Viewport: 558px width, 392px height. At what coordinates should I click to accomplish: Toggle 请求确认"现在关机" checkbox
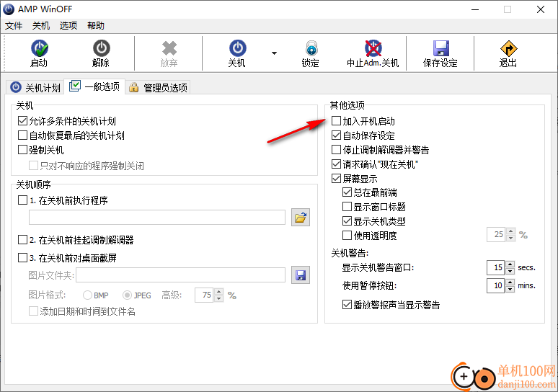[x=336, y=164]
